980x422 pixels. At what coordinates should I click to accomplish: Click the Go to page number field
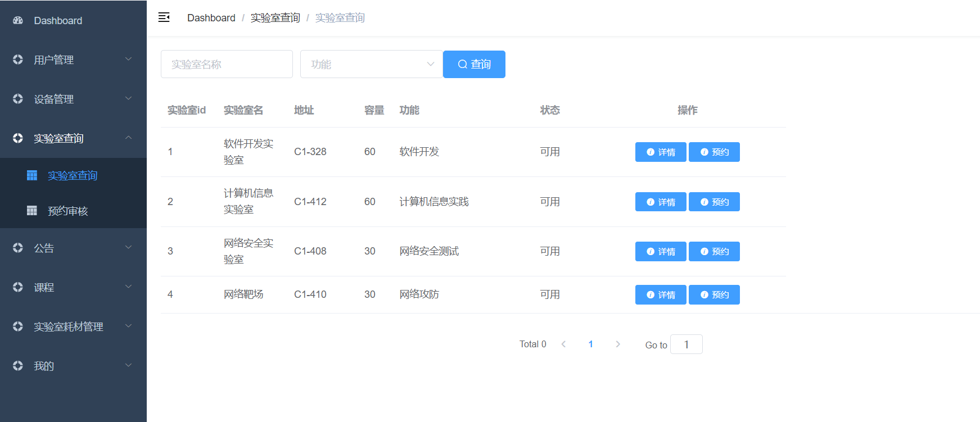tap(687, 344)
